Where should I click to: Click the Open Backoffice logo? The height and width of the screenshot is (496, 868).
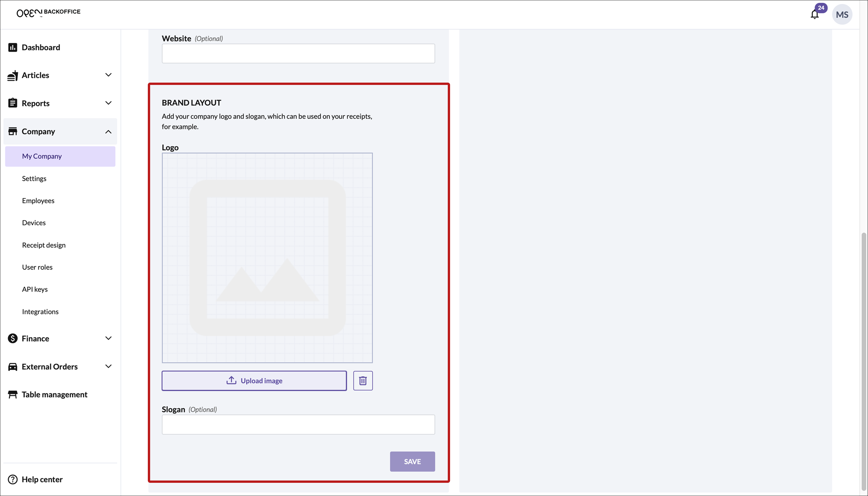coord(49,13)
